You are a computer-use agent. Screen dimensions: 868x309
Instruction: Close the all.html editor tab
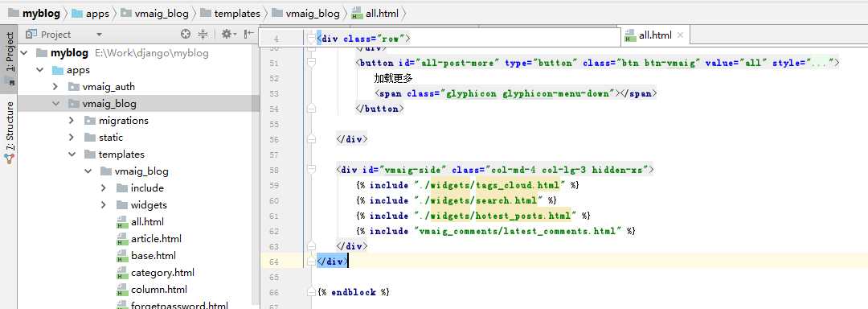click(x=681, y=35)
